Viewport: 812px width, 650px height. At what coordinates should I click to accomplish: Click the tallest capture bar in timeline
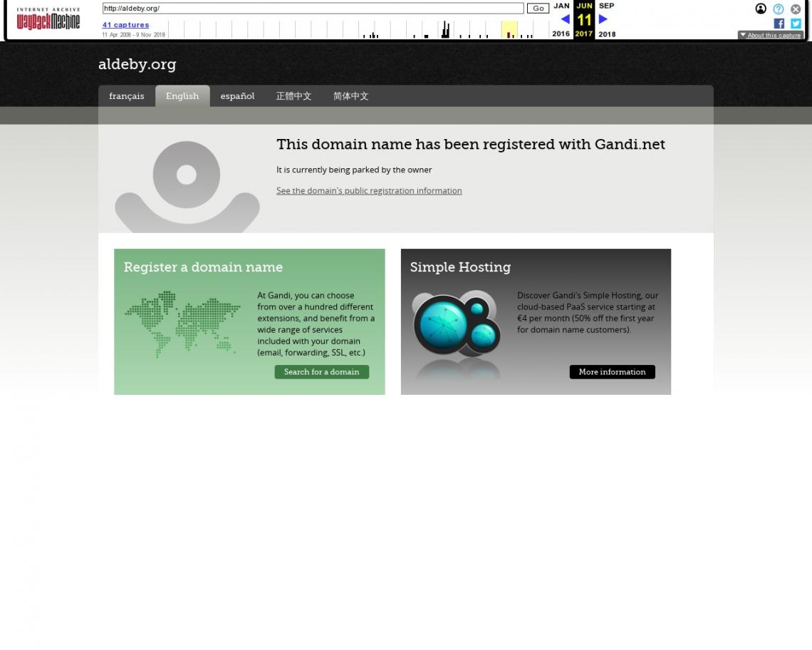(x=445, y=29)
